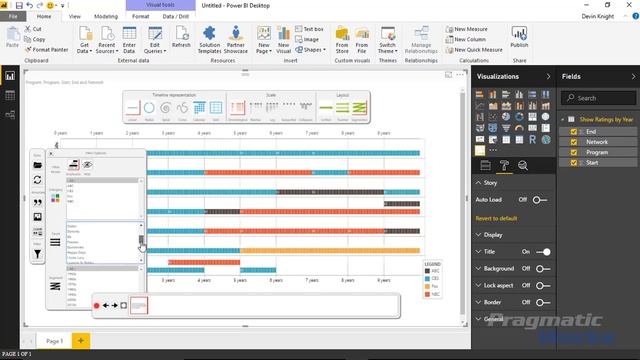Pick the Faceted layout icon

click(x=342, y=108)
